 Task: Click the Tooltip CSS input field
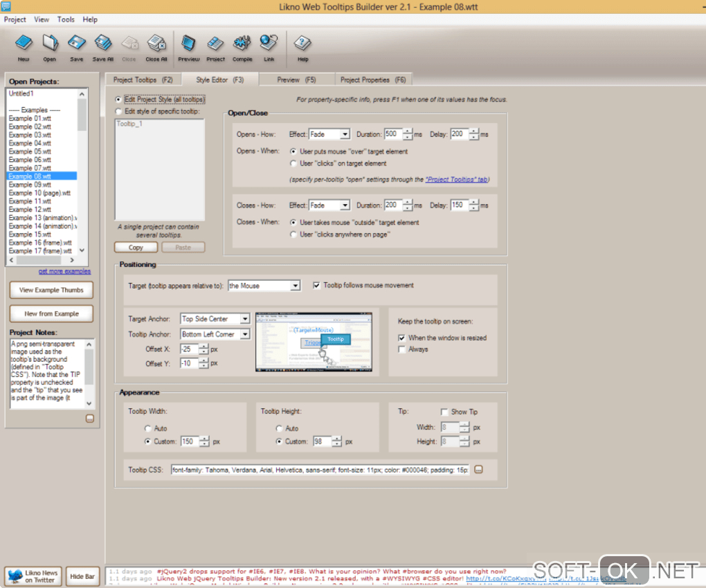click(x=320, y=470)
